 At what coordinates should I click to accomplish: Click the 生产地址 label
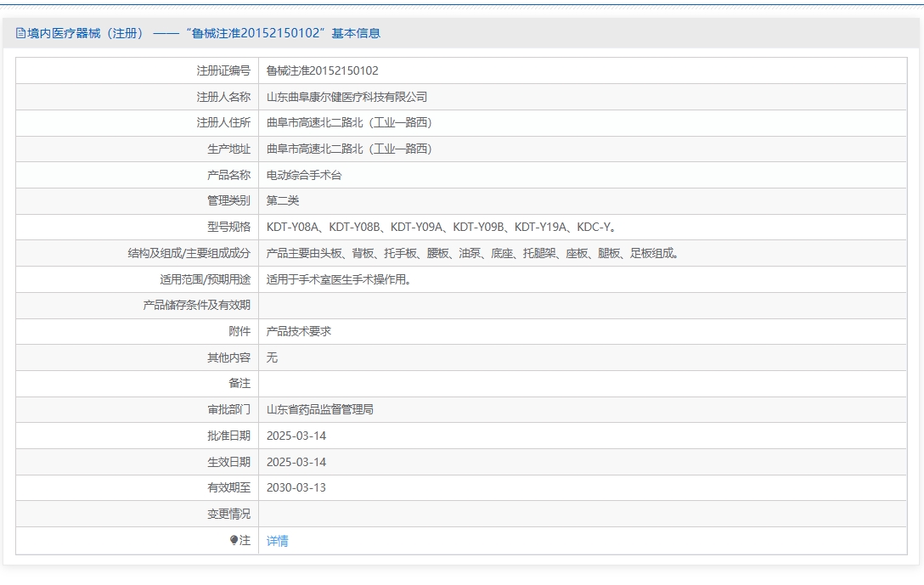click(228, 149)
